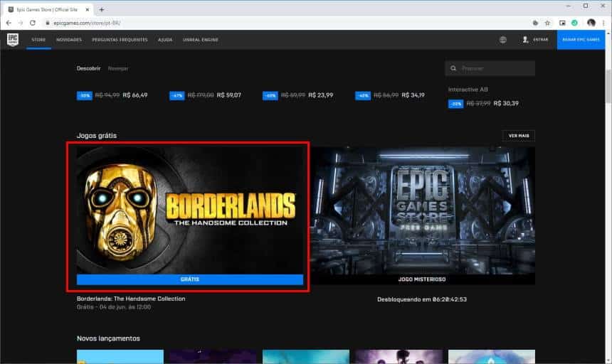Close the Epic Games Store tab
Screen dimensions: 612x364
(88, 9)
